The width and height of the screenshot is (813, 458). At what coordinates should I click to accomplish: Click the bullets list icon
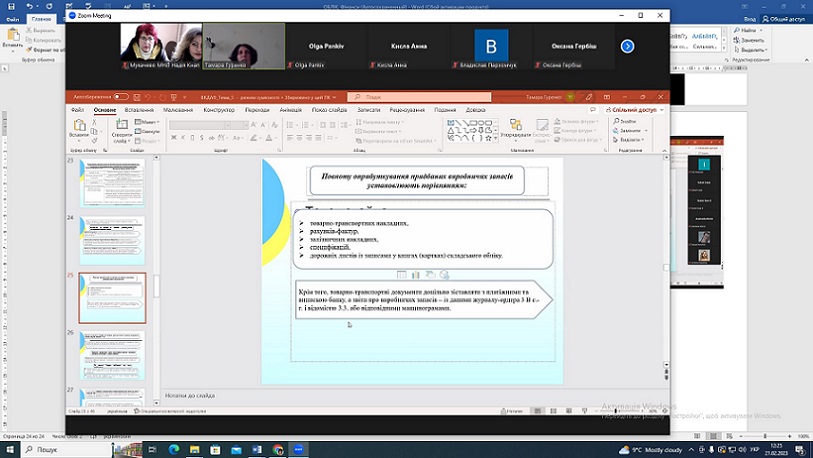[290, 125]
